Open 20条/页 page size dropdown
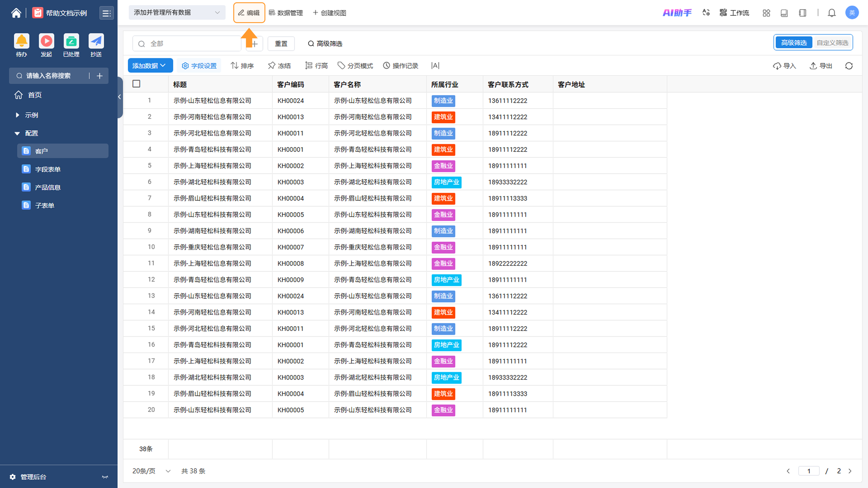868x488 pixels. pyautogui.click(x=152, y=471)
